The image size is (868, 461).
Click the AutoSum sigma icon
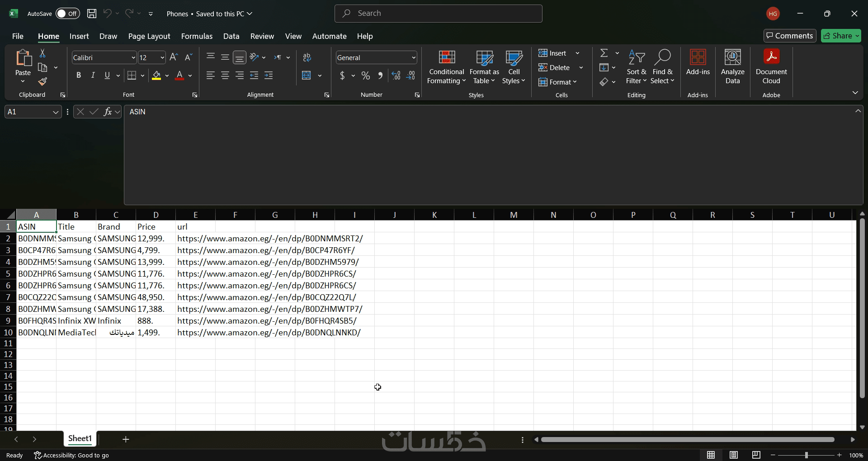pos(604,53)
